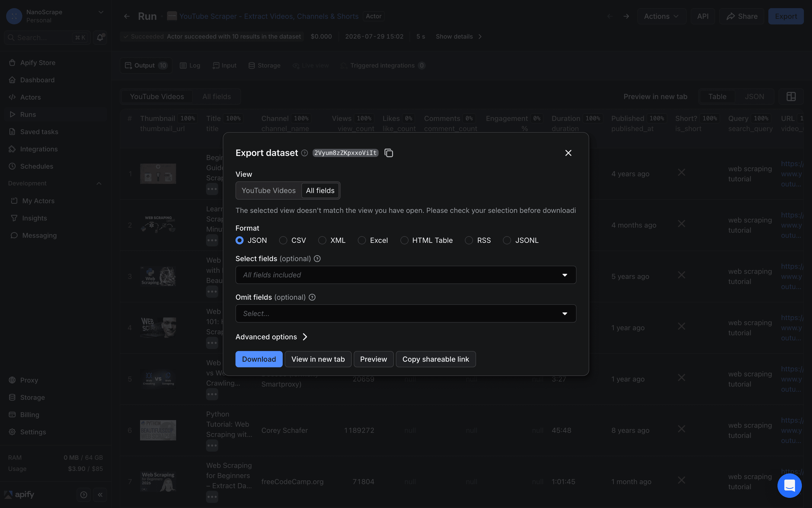Screen dimensions: 812x508
Task: Switch export view to All fields
Action: 320,190
